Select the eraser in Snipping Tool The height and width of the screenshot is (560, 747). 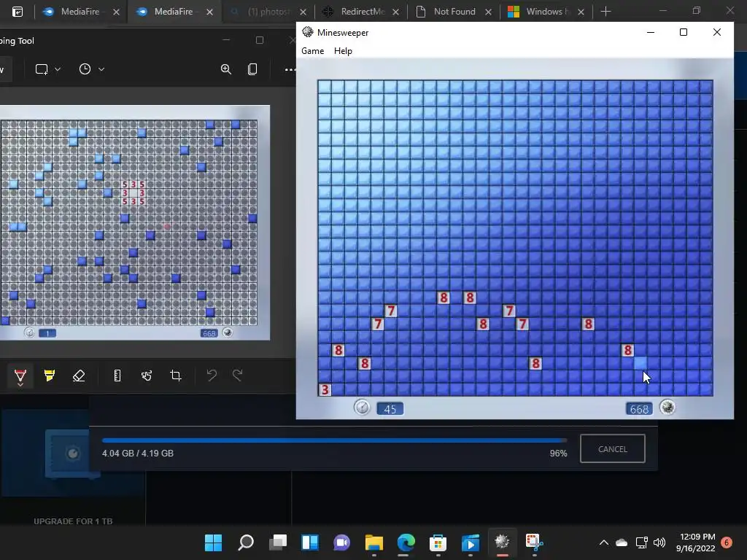coord(79,376)
